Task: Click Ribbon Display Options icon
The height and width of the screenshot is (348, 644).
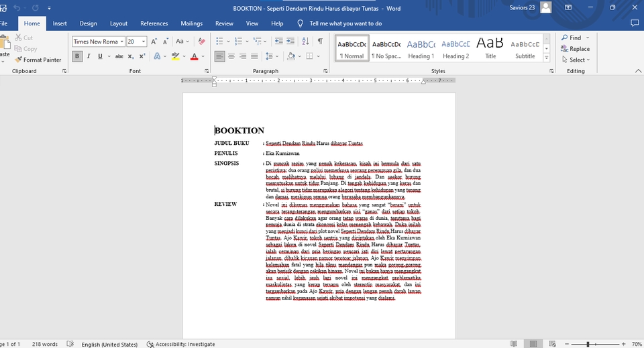Action: pos(568,7)
